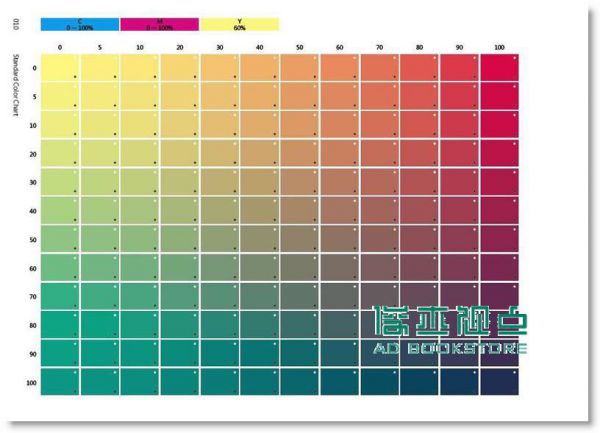Choose the swatch at row 40, column 10
Image resolution: width=600 pixels, height=433 pixels.
140,210
